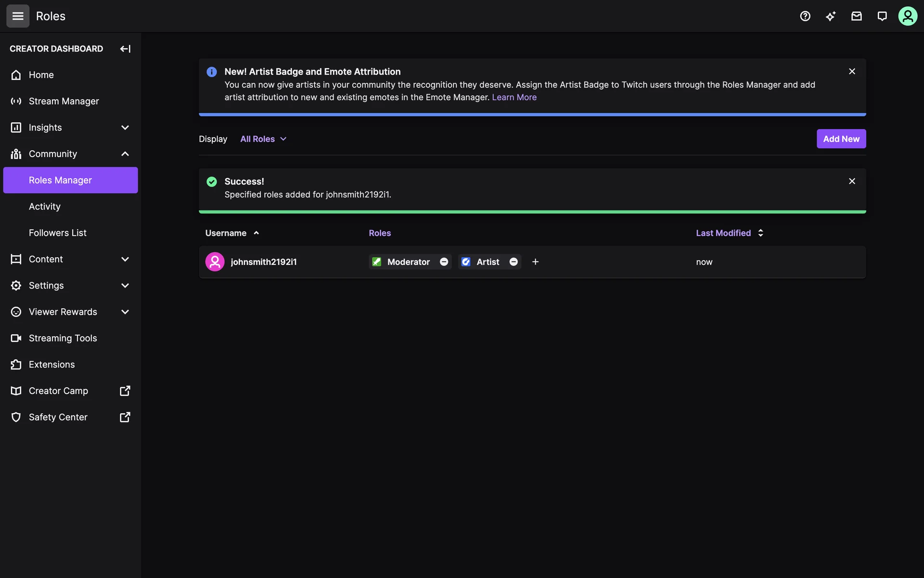This screenshot has width=924, height=578.
Task: Follow the Learn More link
Action: tap(514, 97)
